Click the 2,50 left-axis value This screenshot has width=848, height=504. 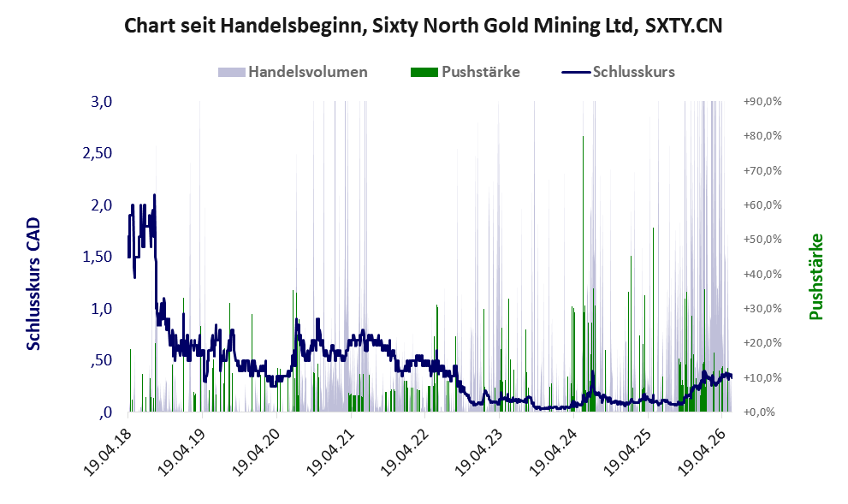pos(98,153)
